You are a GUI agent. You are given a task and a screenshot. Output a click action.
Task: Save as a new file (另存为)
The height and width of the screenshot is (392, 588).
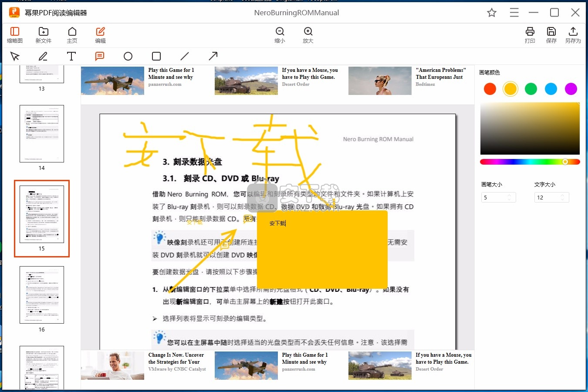[573, 35]
